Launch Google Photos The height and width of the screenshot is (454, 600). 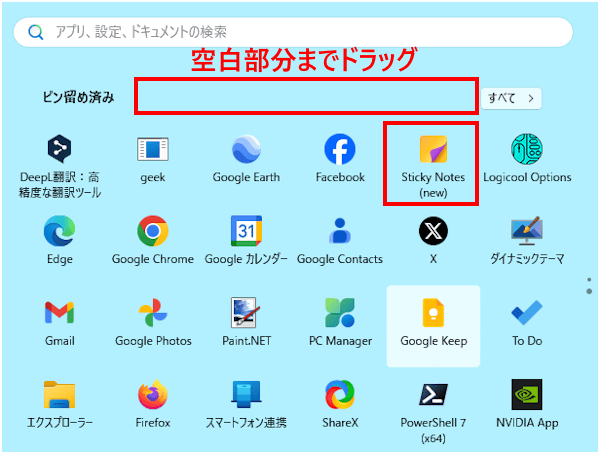click(153, 322)
